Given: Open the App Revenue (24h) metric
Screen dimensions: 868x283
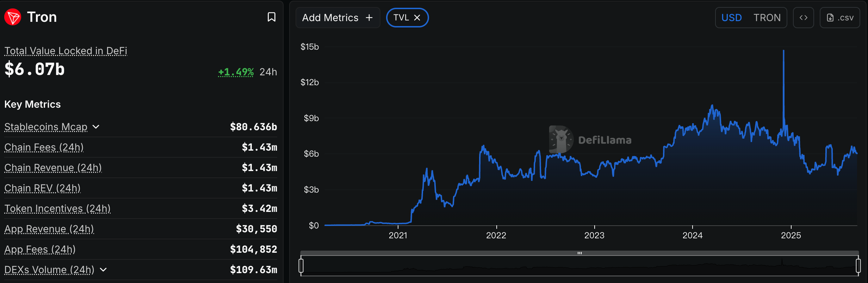Looking at the screenshot, I should [x=49, y=229].
